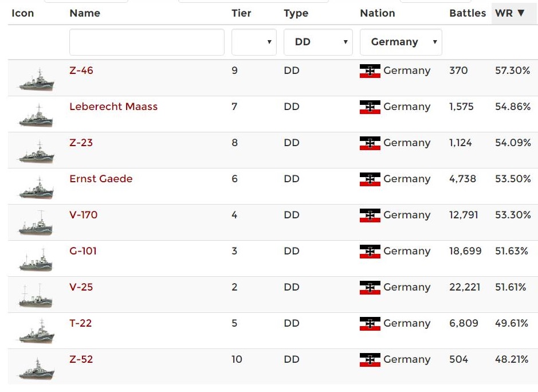Focus the Name filter text field
Viewport: 538px width, 392px height.
(x=147, y=42)
